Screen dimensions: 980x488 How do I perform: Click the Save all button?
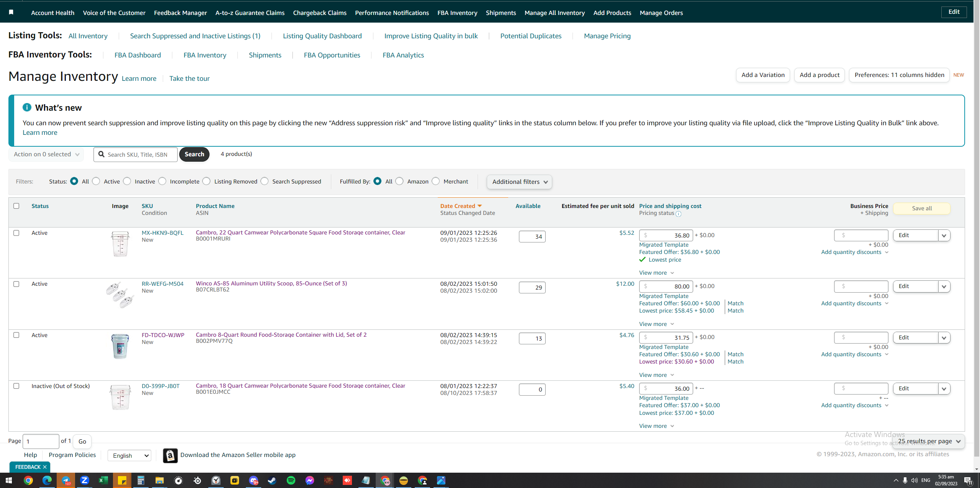pos(921,208)
